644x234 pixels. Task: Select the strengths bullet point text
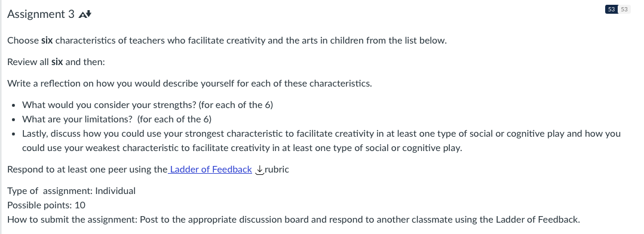pos(148,105)
